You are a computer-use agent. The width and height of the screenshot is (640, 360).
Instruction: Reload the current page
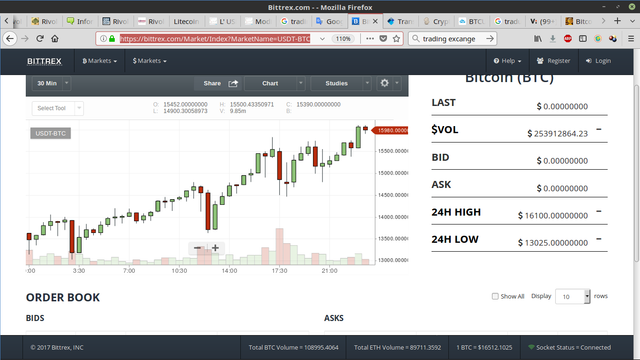pos(40,39)
